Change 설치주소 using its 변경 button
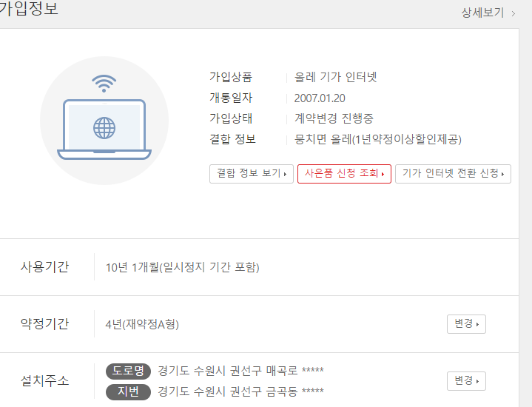This screenshot has height=407, width=532. 466,381
